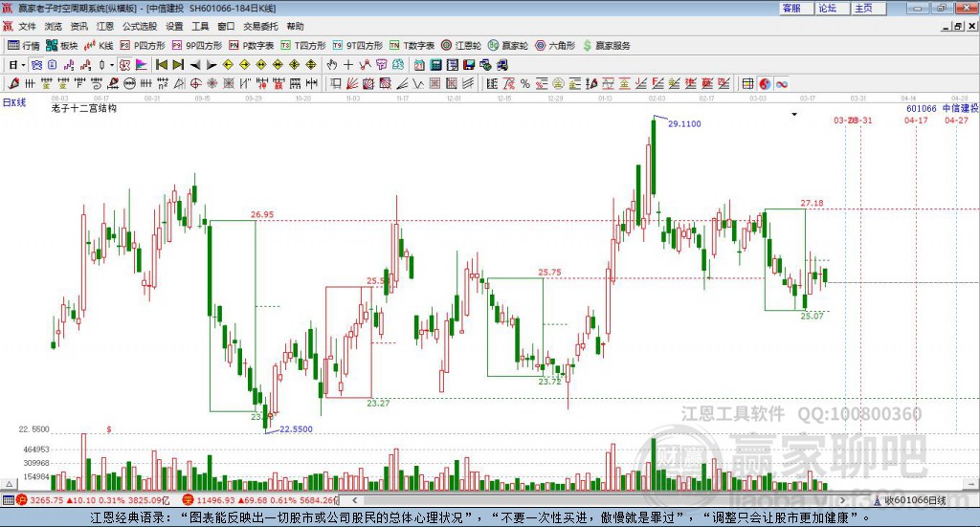
Task: Select the Gann fan lines tool
Action: pos(352,83)
